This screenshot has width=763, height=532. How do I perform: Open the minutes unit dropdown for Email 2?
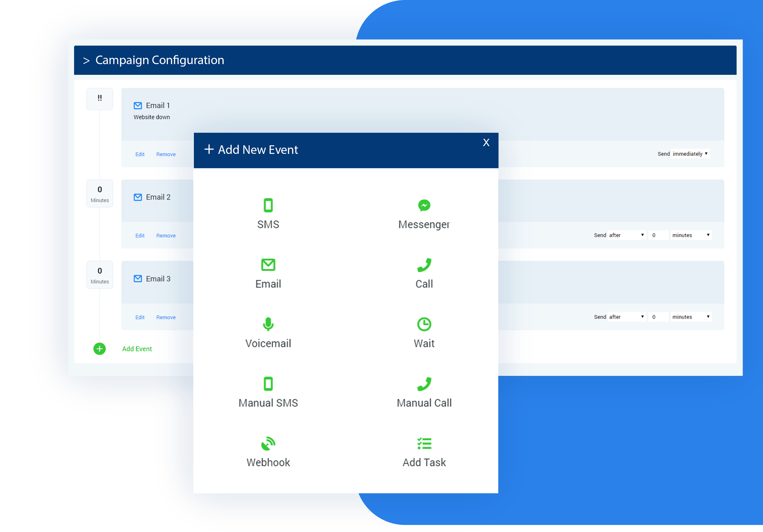[691, 235]
